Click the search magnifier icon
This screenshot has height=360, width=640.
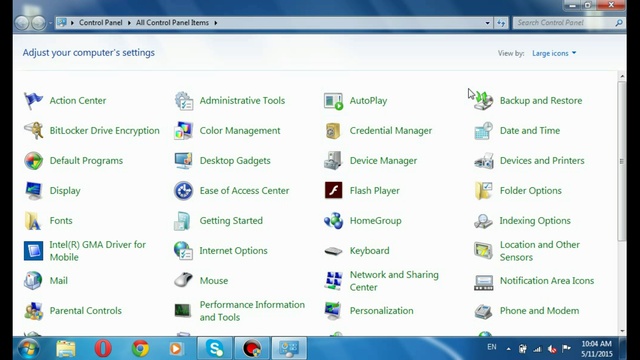[619, 23]
